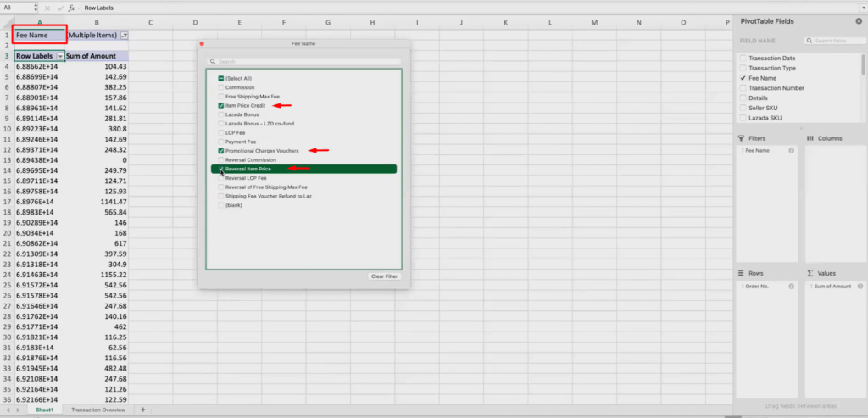
Task: Expand the formula bar with the arrow
Action: [862, 8]
